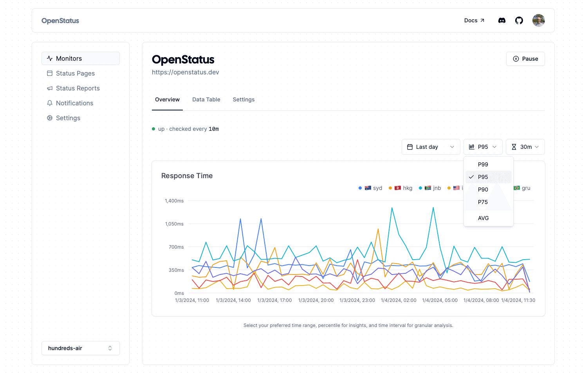Image resolution: width=588 pixels, height=374 pixels.
Task: Open the Docs link
Action: coord(474,20)
